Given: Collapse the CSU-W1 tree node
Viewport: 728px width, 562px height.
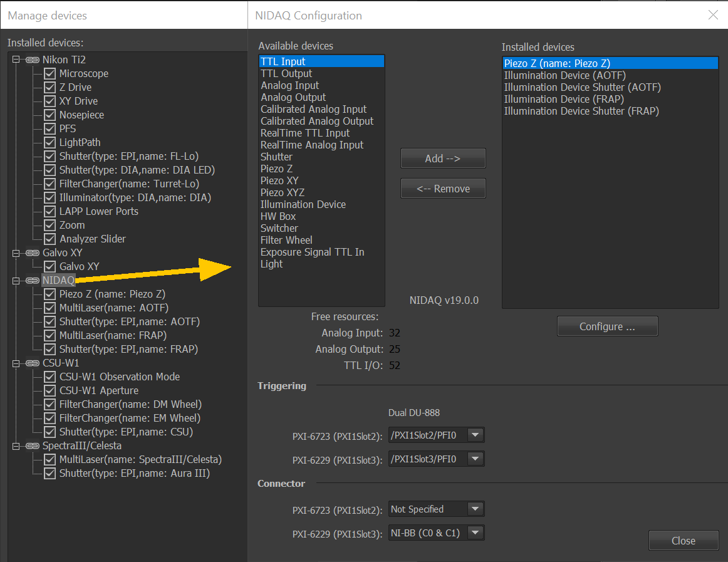Looking at the screenshot, I should pyautogui.click(x=17, y=363).
